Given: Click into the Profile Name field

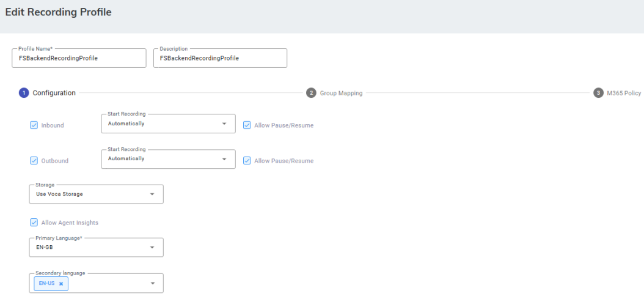Looking at the screenshot, I should click(79, 59).
